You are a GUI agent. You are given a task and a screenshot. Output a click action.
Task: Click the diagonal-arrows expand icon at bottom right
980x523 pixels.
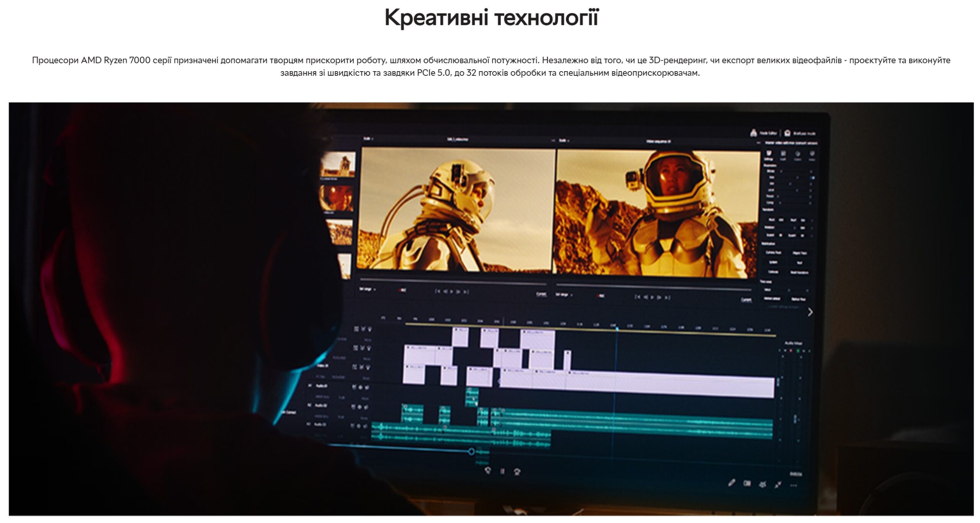click(x=777, y=485)
